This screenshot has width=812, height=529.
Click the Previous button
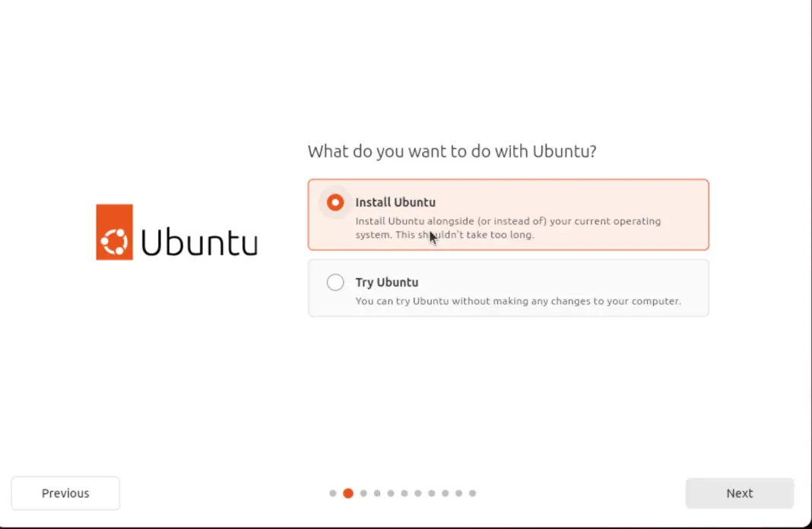click(65, 493)
